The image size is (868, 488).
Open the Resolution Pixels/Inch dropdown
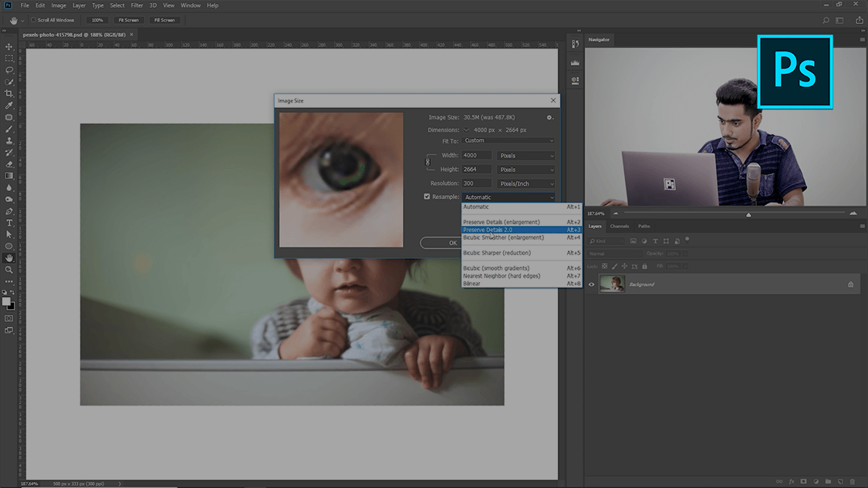tap(526, 183)
